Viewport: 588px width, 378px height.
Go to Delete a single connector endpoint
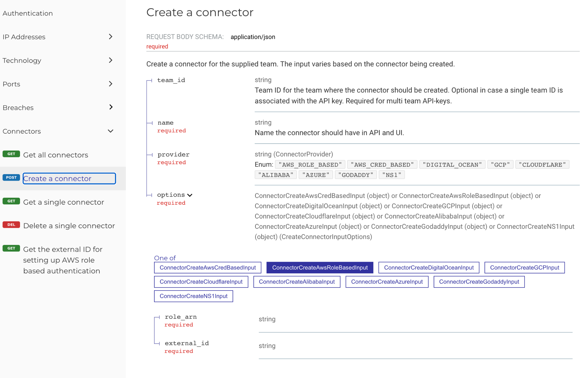coord(69,226)
